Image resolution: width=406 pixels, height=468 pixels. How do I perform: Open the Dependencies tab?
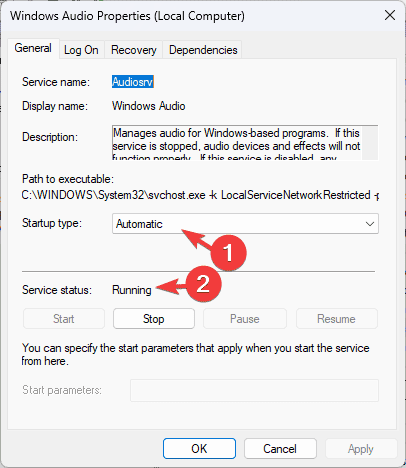[203, 50]
